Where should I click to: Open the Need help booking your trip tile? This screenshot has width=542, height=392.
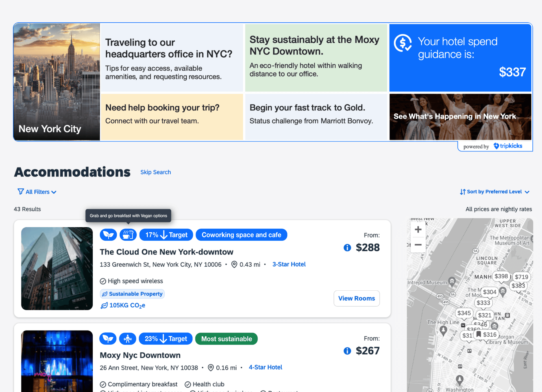(172, 117)
